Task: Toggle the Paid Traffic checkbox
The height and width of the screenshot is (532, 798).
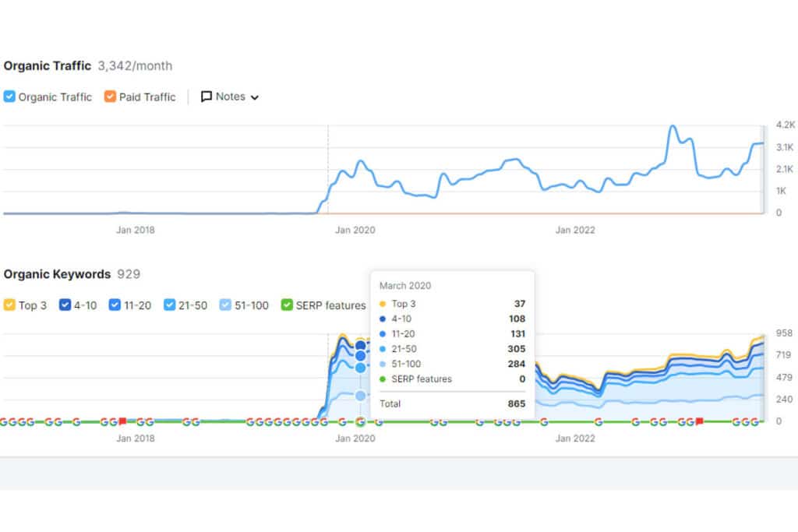Action: click(110, 97)
